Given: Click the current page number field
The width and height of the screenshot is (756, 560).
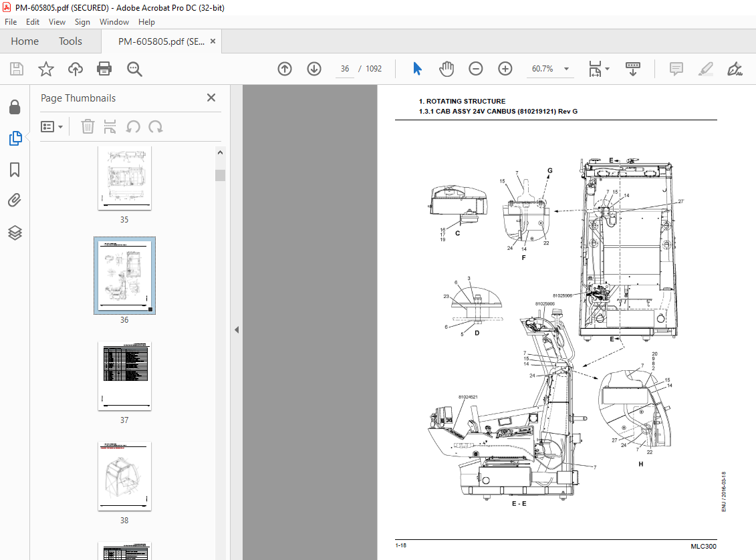Looking at the screenshot, I should point(345,69).
